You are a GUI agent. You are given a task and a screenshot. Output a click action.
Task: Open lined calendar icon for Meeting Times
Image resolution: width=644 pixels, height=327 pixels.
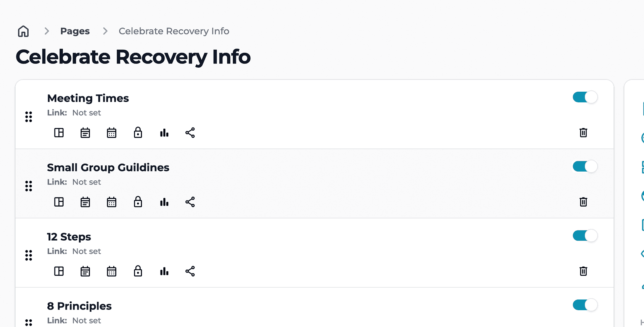click(x=85, y=133)
